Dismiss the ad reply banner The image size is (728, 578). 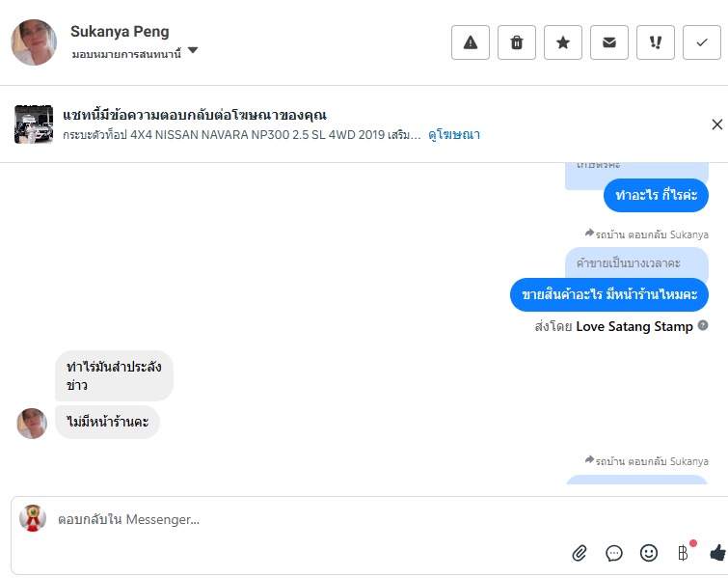tap(716, 124)
